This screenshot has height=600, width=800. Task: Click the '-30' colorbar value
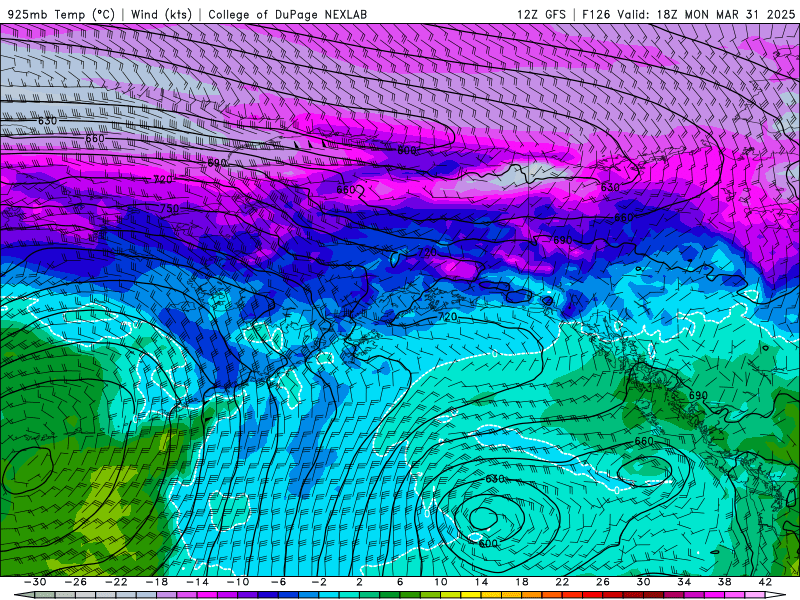35,582
